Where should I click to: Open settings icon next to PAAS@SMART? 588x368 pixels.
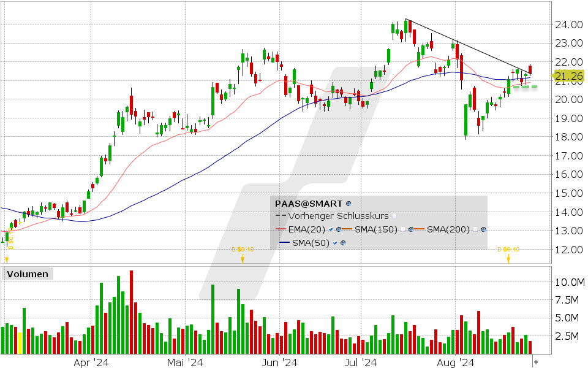click(349, 204)
